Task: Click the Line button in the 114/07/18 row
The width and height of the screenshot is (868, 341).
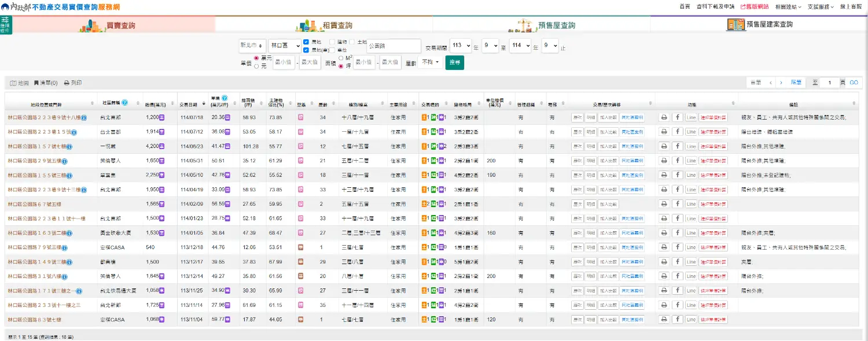Action: (x=691, y=117)
